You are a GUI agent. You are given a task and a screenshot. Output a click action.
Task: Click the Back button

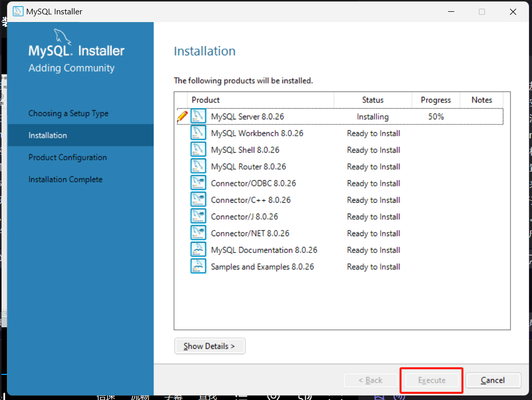pyautogui.click(x=370, y=381)
